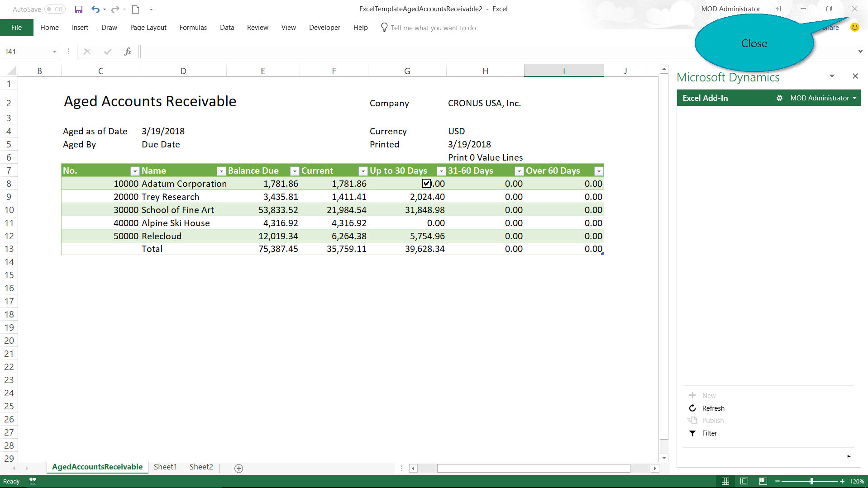This screenshot has height=488, width=868.
Task: Switch to Page Layout view in status bar
Action: pos(744,481)
